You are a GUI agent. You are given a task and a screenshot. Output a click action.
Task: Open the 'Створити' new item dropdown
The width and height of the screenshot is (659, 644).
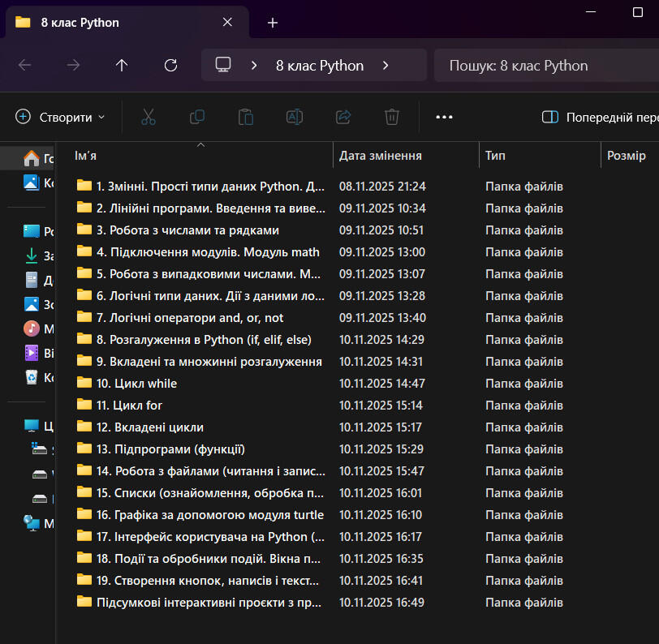point(60,118)
